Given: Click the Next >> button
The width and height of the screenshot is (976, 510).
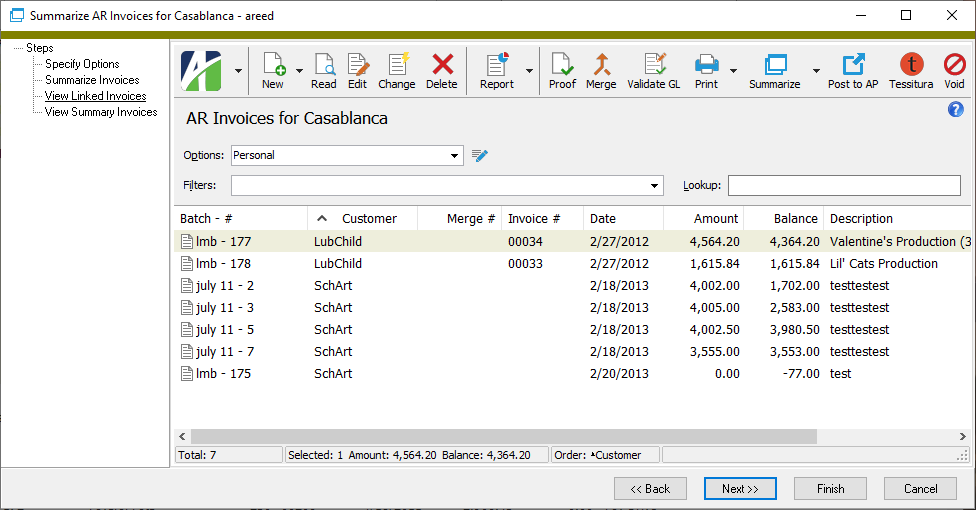Looking at the screenshot, I should (x=740, y=489).
